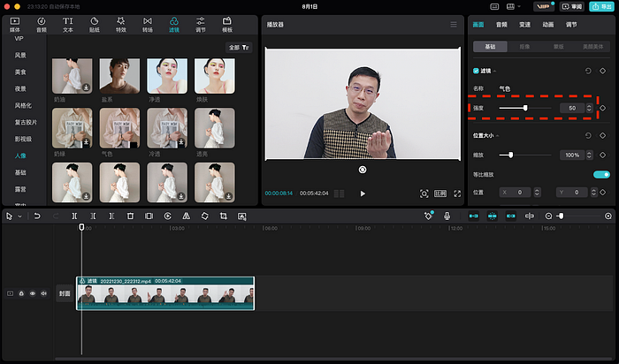Enter fullscreen preview in the player
The height and width of the screenshot is (364, 619).
pyautogui.click(x=456, y=193)
